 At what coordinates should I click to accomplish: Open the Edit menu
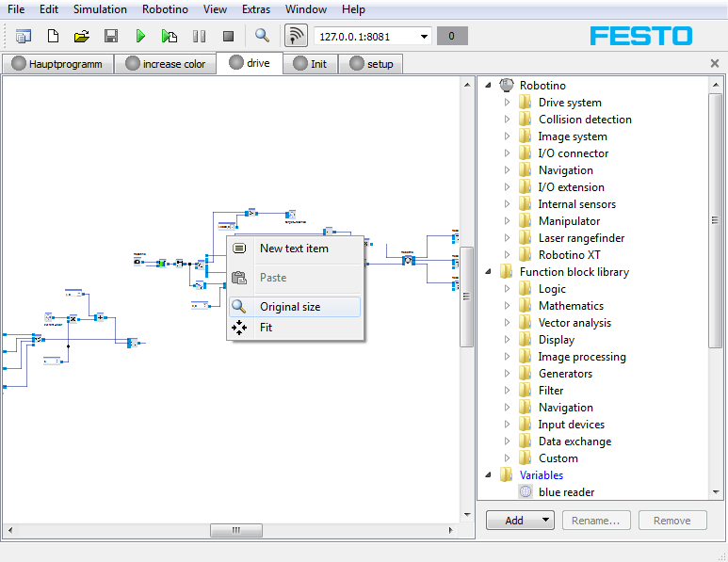click(49, 9)
